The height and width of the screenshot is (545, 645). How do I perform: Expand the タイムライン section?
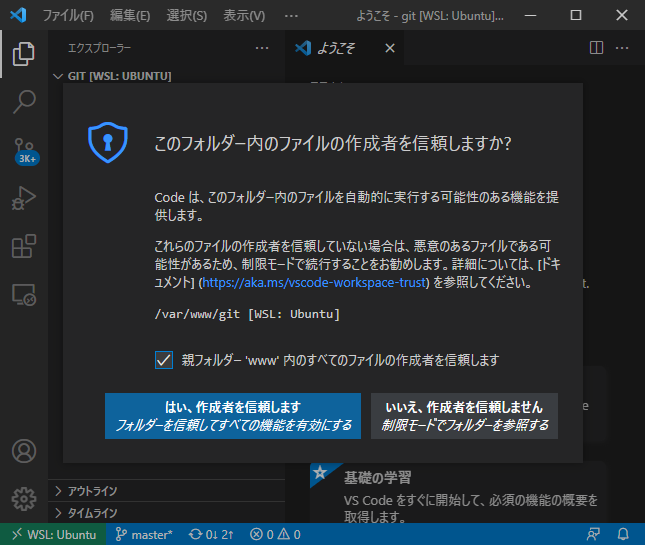(166, 513)
